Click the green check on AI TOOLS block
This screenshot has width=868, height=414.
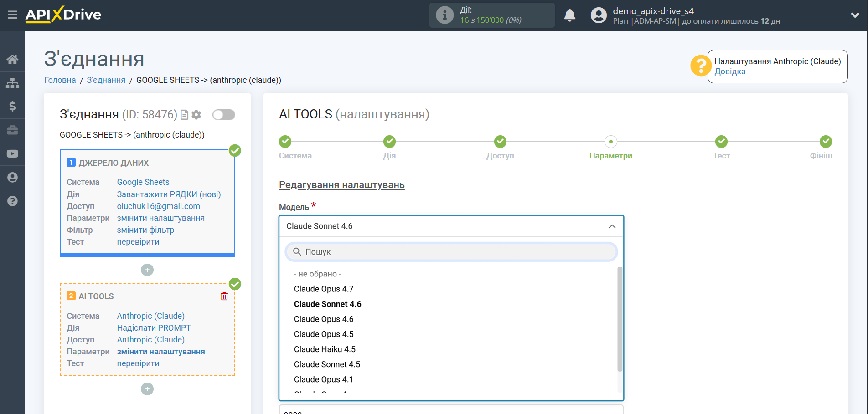(235, 284)
